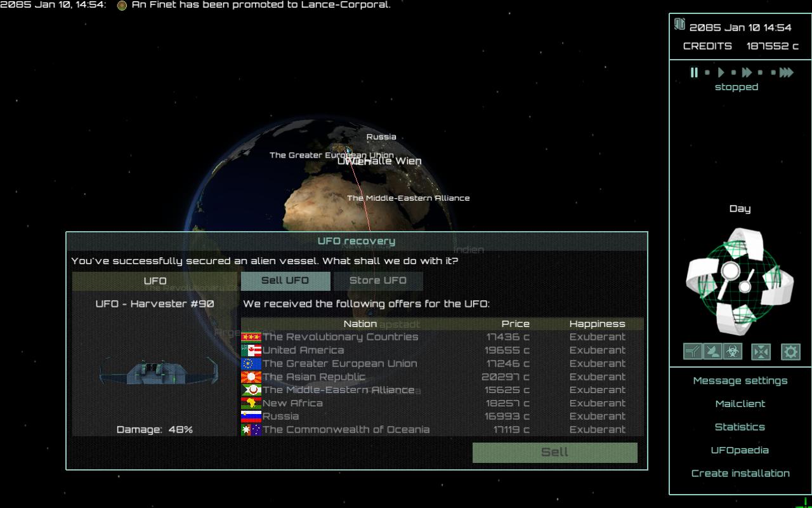
Task: Set game speed to normal play
Action: 721,72
